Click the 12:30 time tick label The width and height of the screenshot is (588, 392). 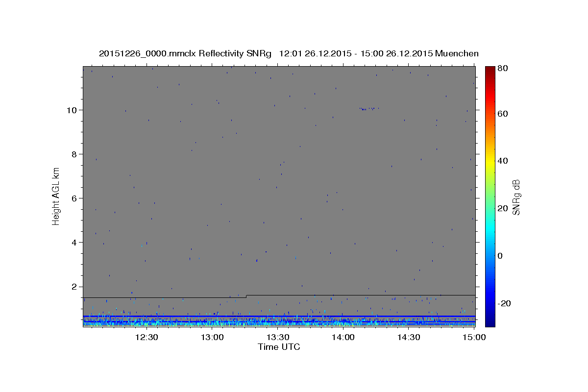147,337
